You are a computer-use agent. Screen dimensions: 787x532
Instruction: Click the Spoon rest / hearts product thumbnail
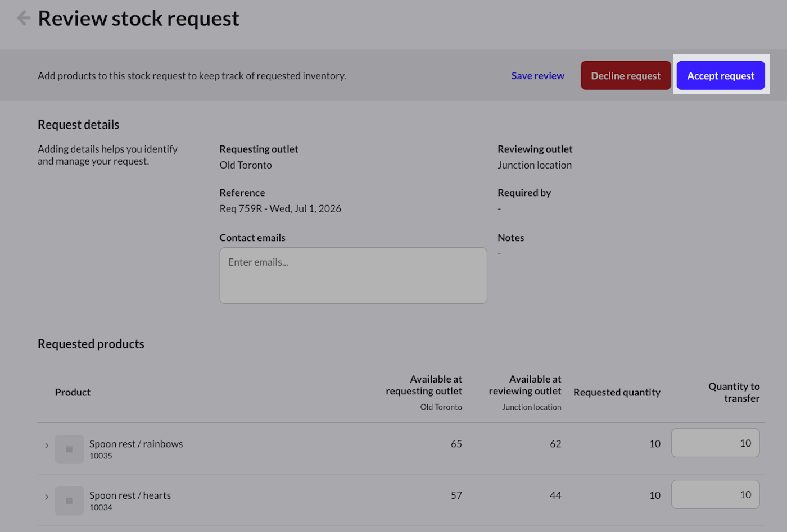point(69,501)
